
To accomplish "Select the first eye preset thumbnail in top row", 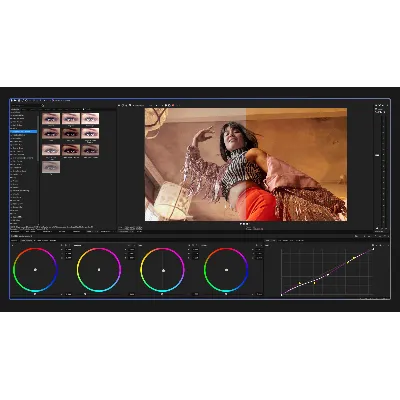I will tap(51, 118).
